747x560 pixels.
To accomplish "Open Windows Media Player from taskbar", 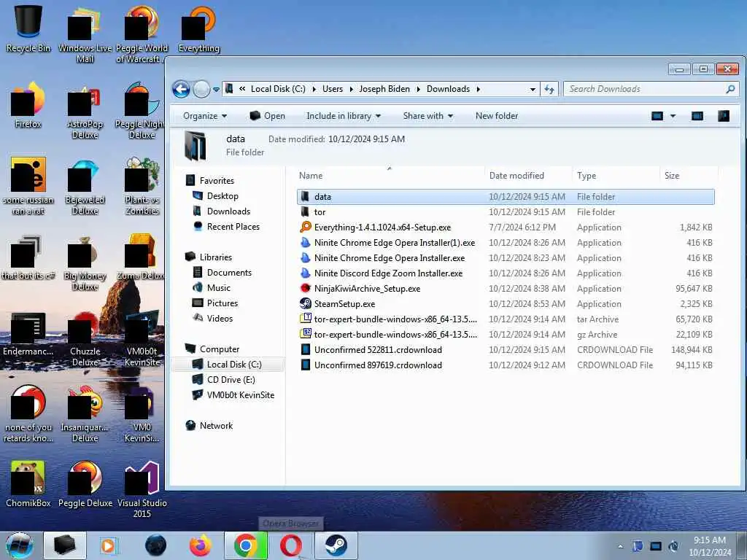I will tap(108, 545).
